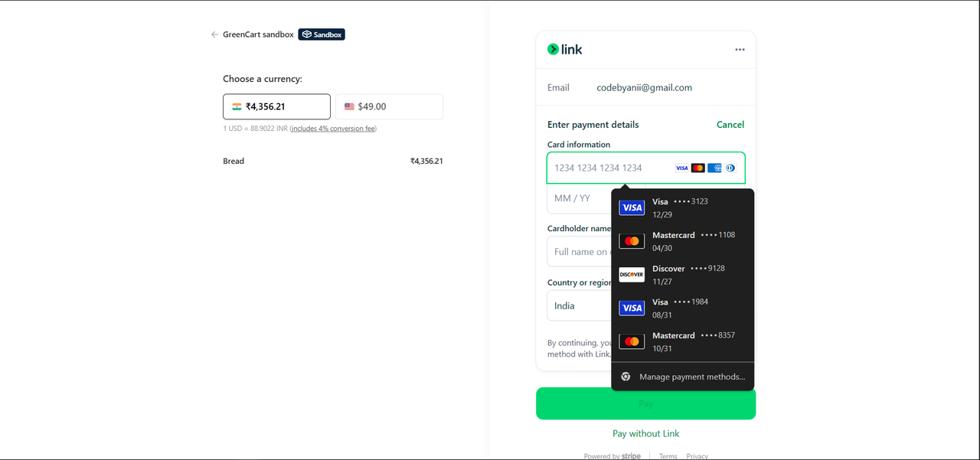Screen dimensions: 980x460
Task: Focus the MM / YY expiry field
Action: coord(579,198)
